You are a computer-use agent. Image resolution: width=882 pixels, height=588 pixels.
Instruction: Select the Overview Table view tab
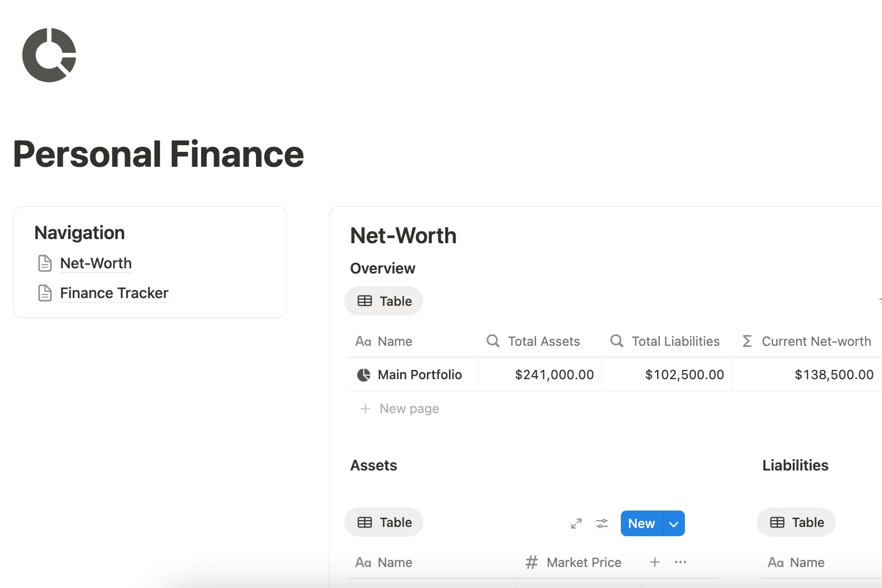384,301
